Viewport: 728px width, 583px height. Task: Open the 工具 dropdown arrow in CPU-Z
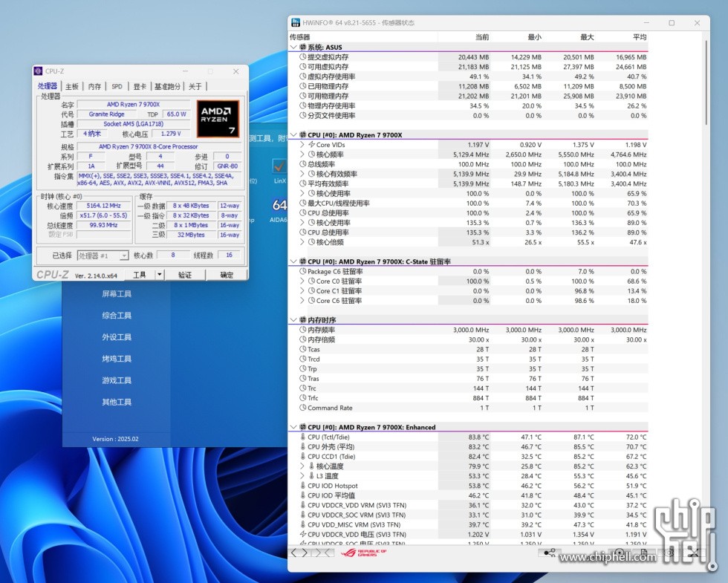click(159, 274)
